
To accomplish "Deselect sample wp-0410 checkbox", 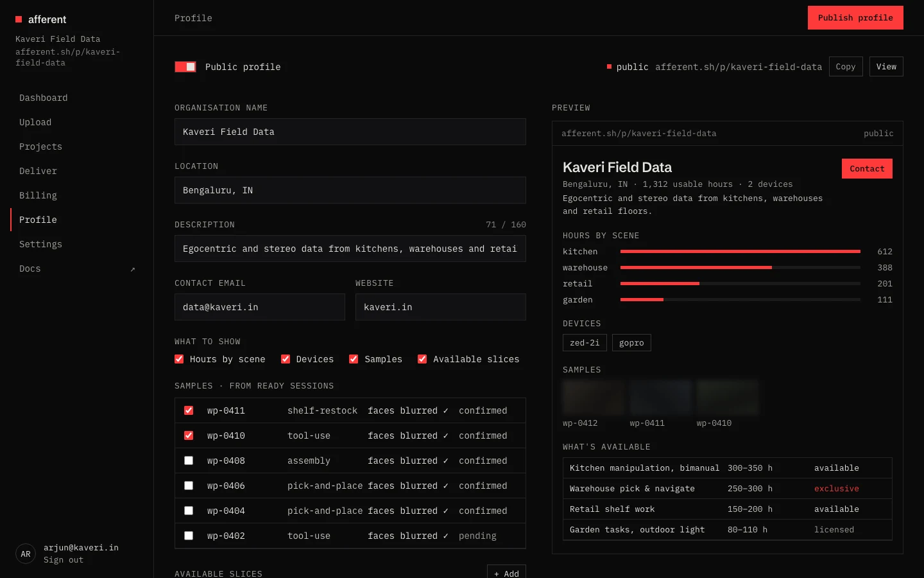I will click(189, 435).
